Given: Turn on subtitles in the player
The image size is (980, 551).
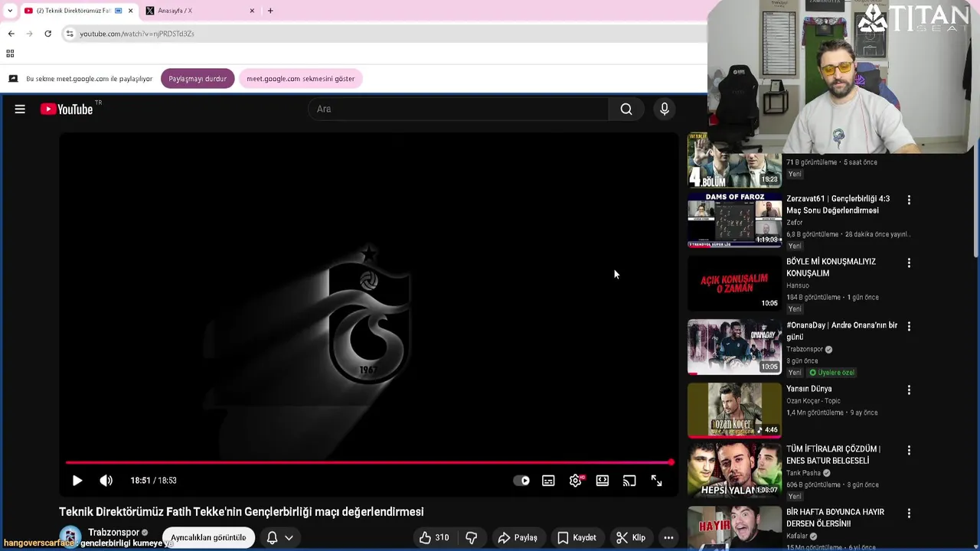Looking at the screenshot, I should click(548, 481).
